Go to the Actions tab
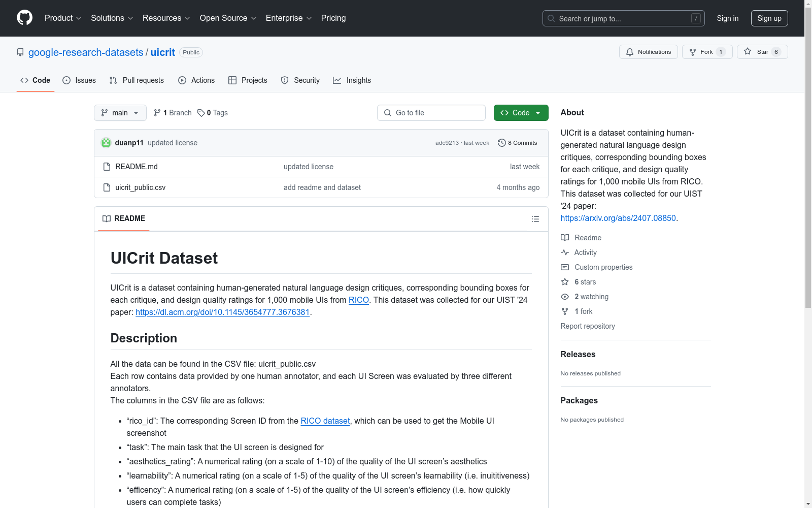 tap(196, 80)
